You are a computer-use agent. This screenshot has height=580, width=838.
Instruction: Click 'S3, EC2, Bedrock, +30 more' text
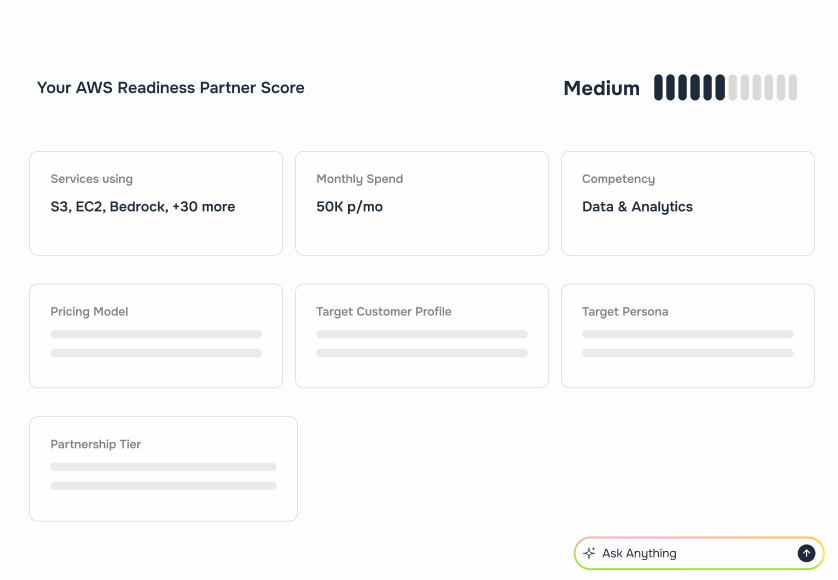(143, 207)
